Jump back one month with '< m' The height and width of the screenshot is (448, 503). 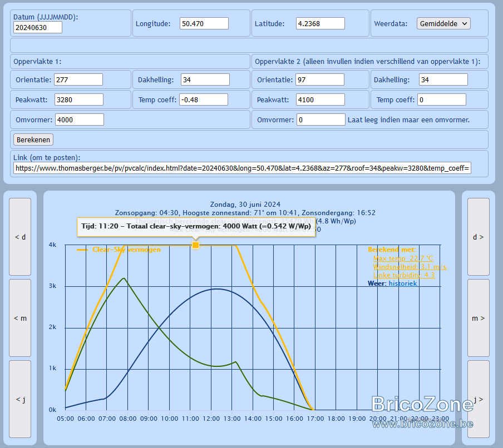tap(20, 318)
